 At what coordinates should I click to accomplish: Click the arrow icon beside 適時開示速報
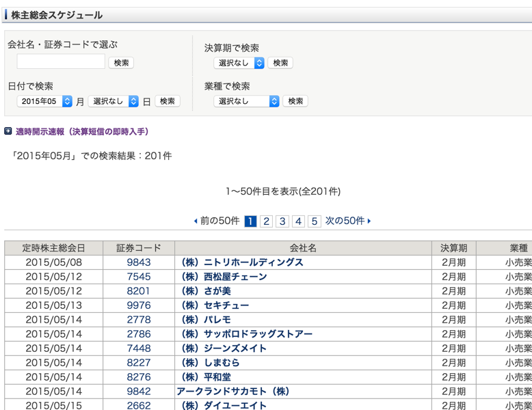(x=8, y=131)
